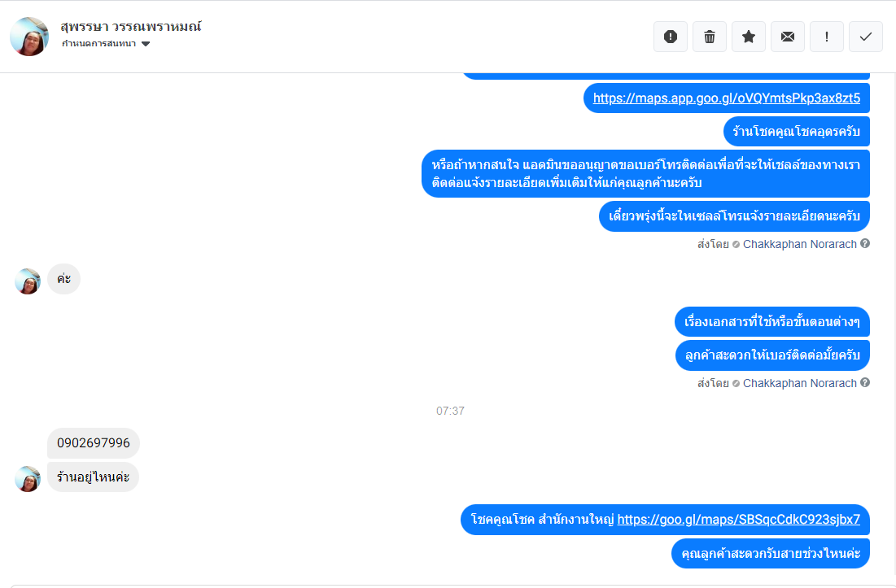Open help icon beside second Chakkaphan Norarach

click(865, 382)
